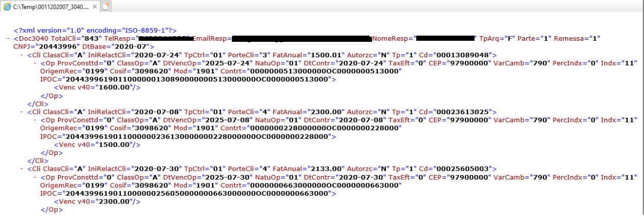The width and height of the screenshot is (644, 223).
Task: Click the EmailResp attribute name
Action: tap(211, 39)
